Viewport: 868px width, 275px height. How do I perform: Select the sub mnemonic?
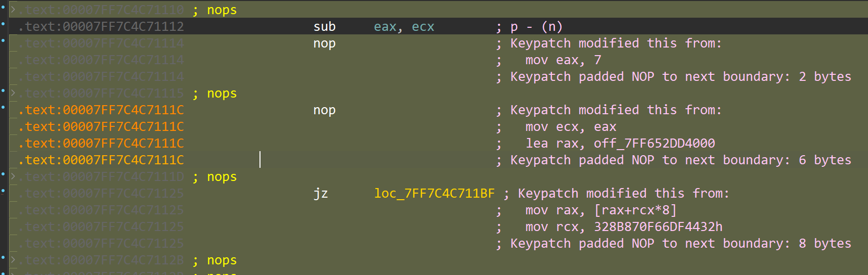pos(325,27)
